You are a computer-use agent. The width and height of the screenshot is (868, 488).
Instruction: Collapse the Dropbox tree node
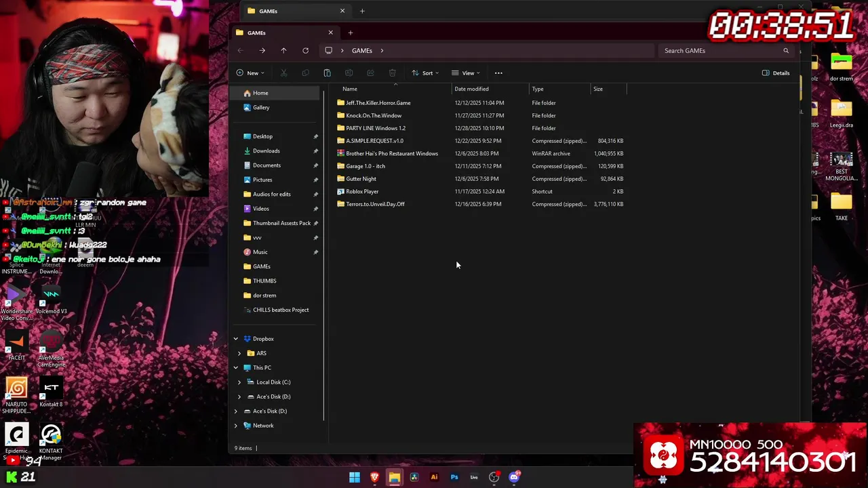coord(236,339)
